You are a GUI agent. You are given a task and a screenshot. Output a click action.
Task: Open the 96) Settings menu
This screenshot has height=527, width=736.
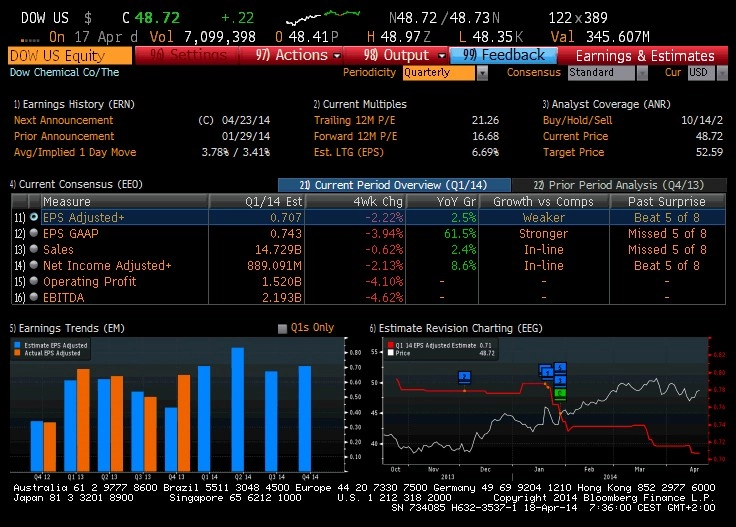[187, 55]
